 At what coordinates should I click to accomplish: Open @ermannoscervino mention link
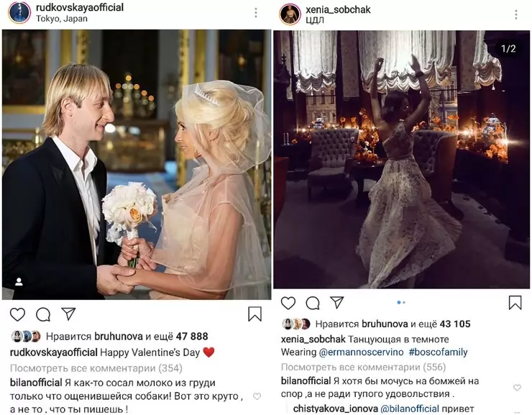click(x=361, y=352)
